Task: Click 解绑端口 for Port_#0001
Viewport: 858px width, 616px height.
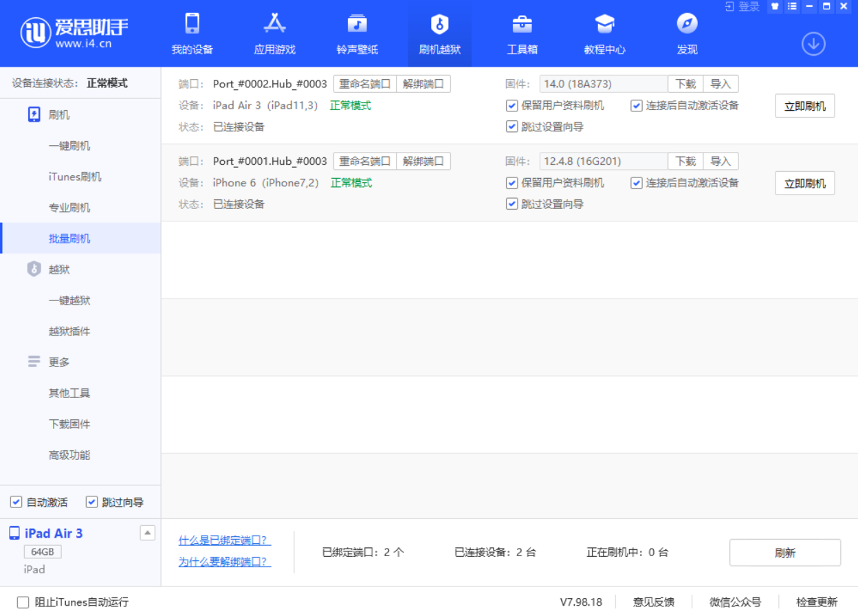Action: [423, 161]
